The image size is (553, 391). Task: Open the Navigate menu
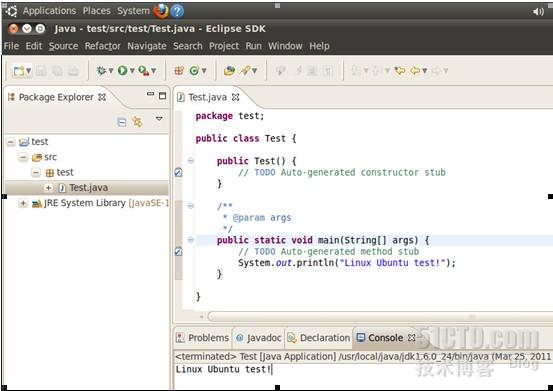click(x=147, y=46)
